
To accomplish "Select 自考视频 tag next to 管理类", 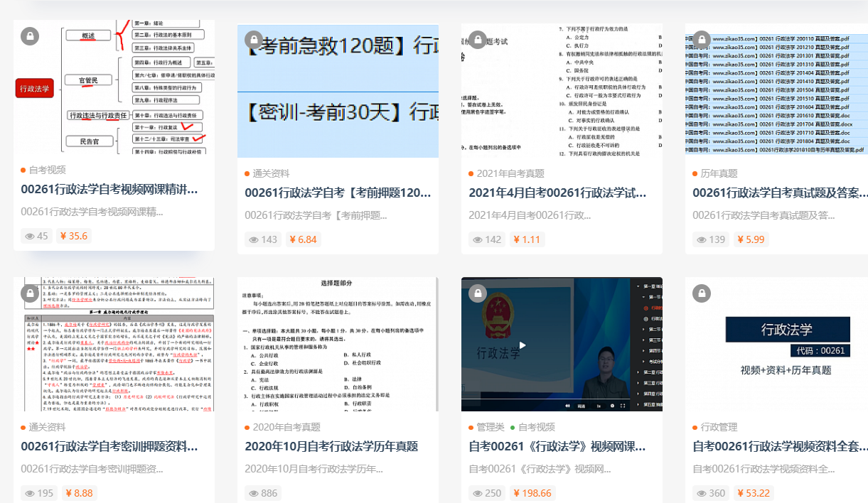I will (537, 427).
